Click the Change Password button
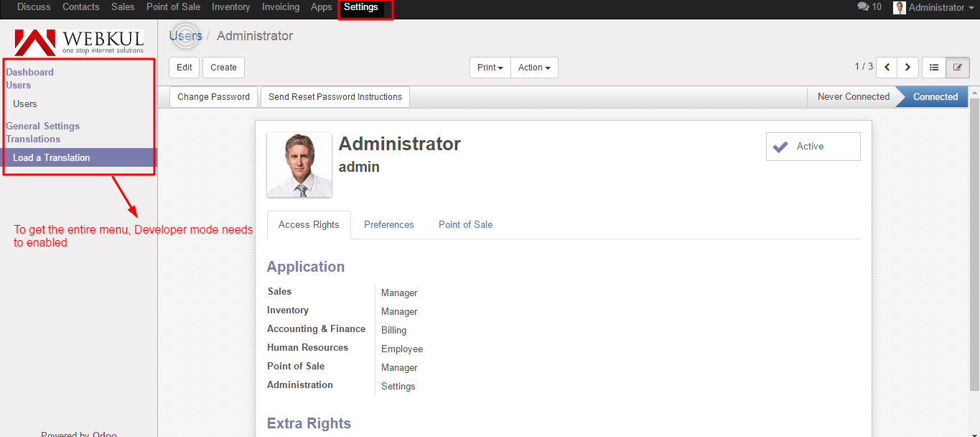980x437 pixels. click(213, 97)
